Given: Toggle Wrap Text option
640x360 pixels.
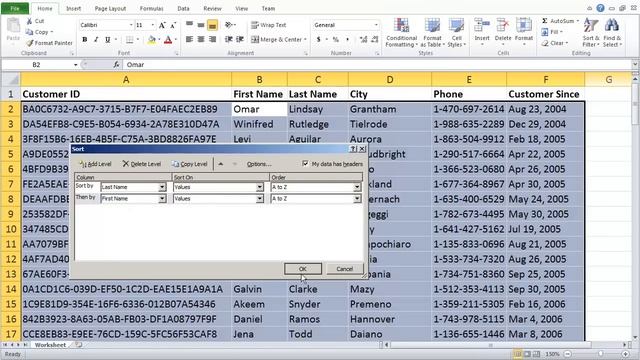Looking at the screenshot, I should (x=269, y=25).
